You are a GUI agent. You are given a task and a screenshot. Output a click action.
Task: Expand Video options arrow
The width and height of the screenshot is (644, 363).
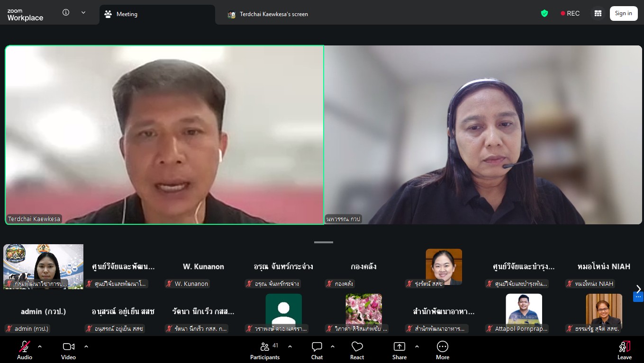[86, 346]
